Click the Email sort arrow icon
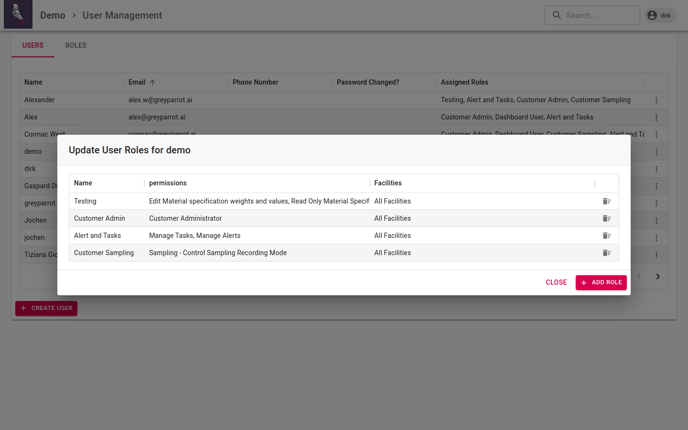Viewport: 688px width, 430px height. click(x=152, y=82)
